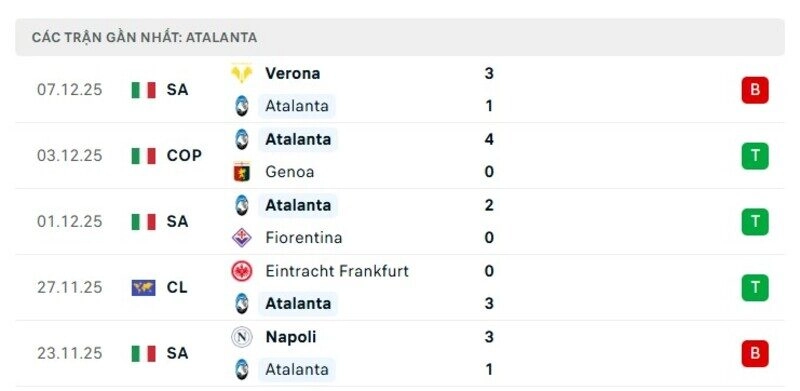Click Italy flag next to COP
The width and height of the screenshot is (800, 391).
pyautogui.click(x=143, y=156)
